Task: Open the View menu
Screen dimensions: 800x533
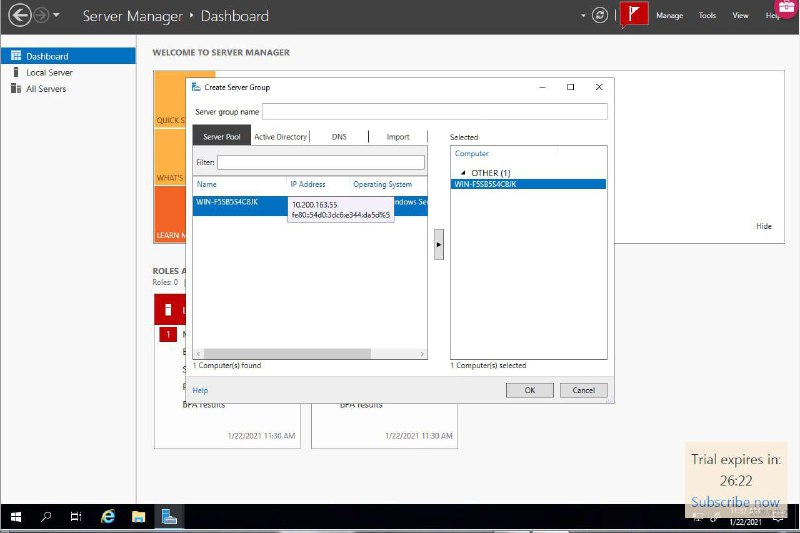Action: click(x=740, y=15)
